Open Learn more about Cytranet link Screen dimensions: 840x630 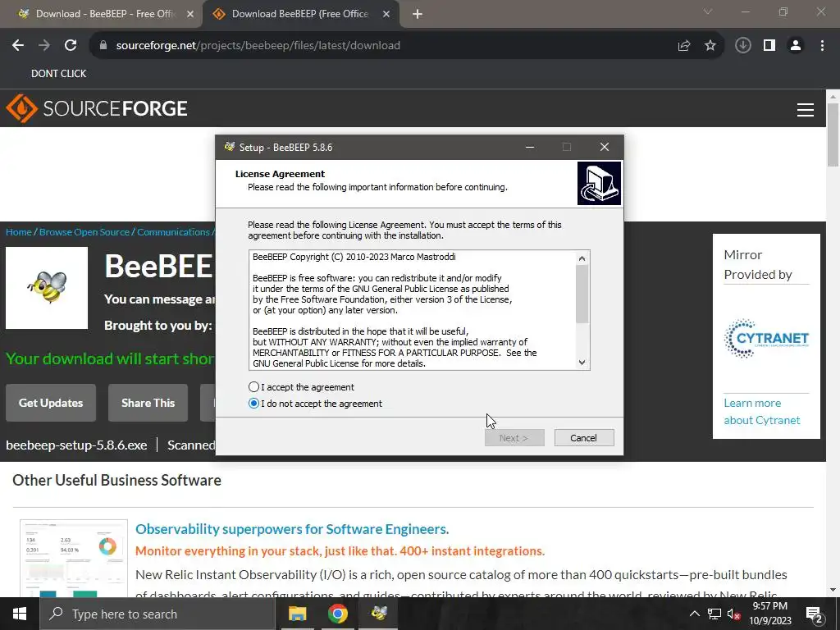[762, 412]
